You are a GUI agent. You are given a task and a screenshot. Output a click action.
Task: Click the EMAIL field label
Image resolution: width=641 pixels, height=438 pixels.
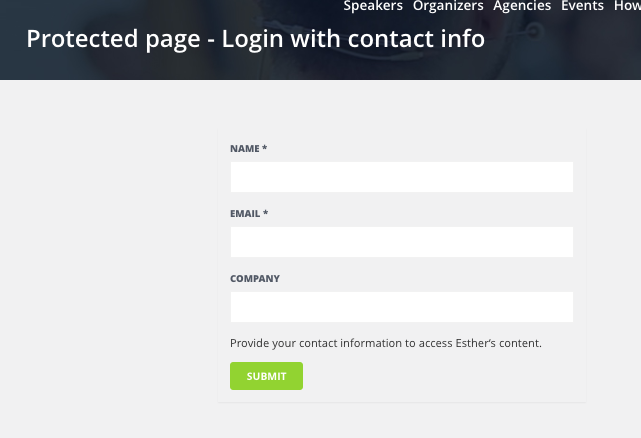[245, 214]
